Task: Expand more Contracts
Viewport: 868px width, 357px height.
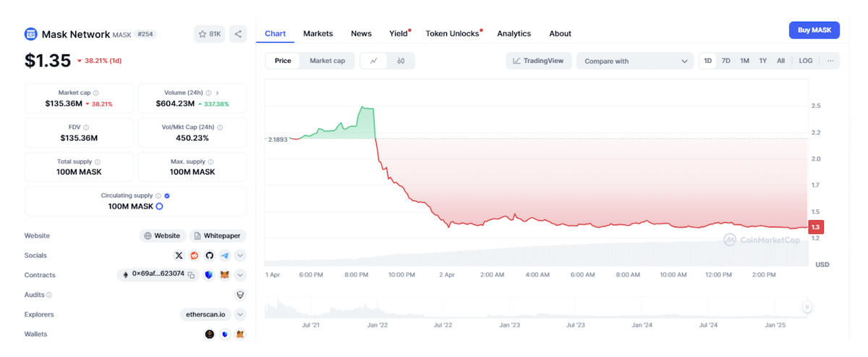Action: tap(240, 275)
